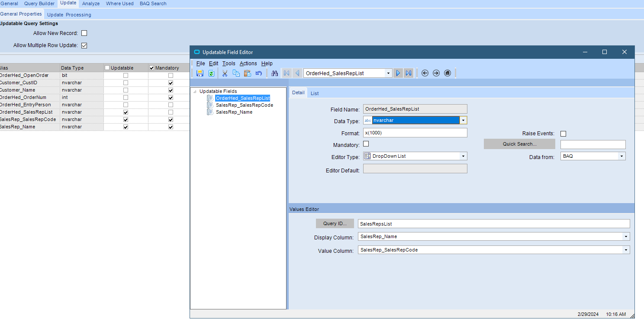Click the Save icon in editor toolbar
This screenshot has width=644, height=328.
pos(200,73)
